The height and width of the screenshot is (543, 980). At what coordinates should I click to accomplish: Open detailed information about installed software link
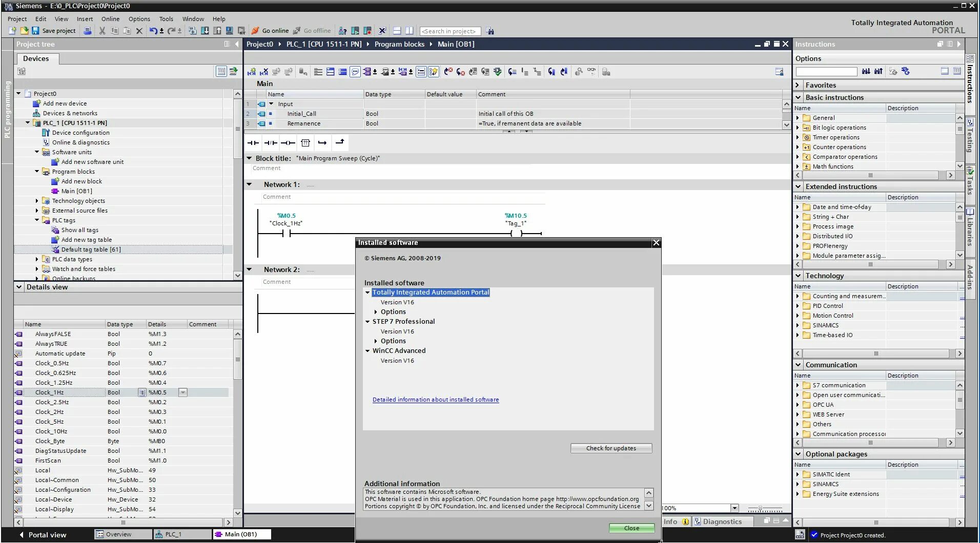436,400
